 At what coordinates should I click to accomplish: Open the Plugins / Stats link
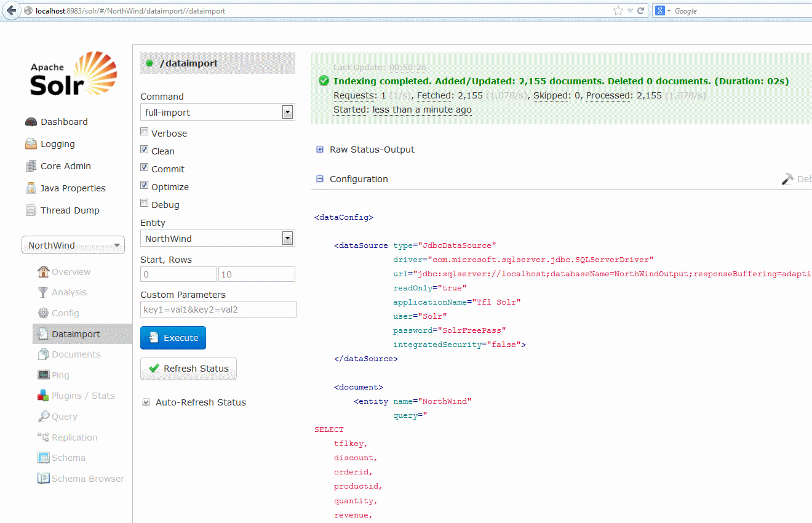[x=83, y=396]
